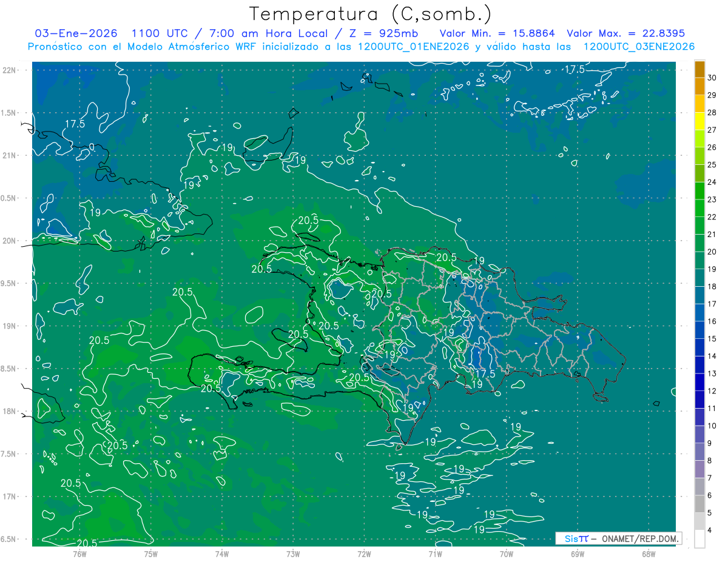Select the date text "03-Ene-2026"
The height and width of the screenshot is (562, 728).
click(75, 33)
